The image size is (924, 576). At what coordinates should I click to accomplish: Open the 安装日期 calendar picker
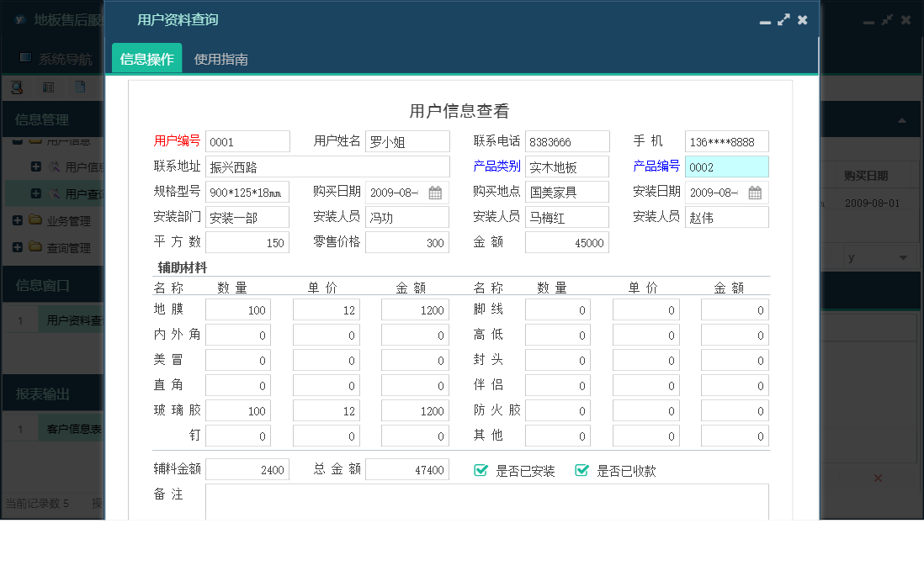757,192
